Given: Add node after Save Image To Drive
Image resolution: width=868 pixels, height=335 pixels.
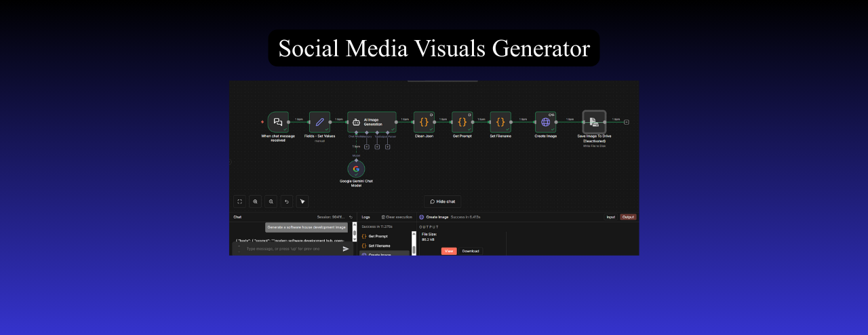Looking at the screenshot, I should pyautogui.click(x=626, y=122).
